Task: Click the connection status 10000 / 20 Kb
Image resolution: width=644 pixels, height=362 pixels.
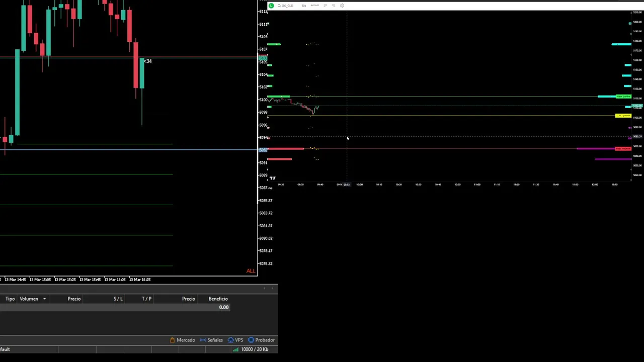Action: click(x=251, y=349)
